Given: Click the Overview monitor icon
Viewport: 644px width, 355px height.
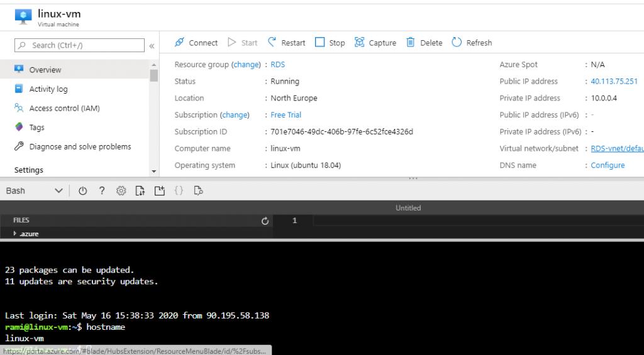Looking at the screenshot, I should [19, 69].
